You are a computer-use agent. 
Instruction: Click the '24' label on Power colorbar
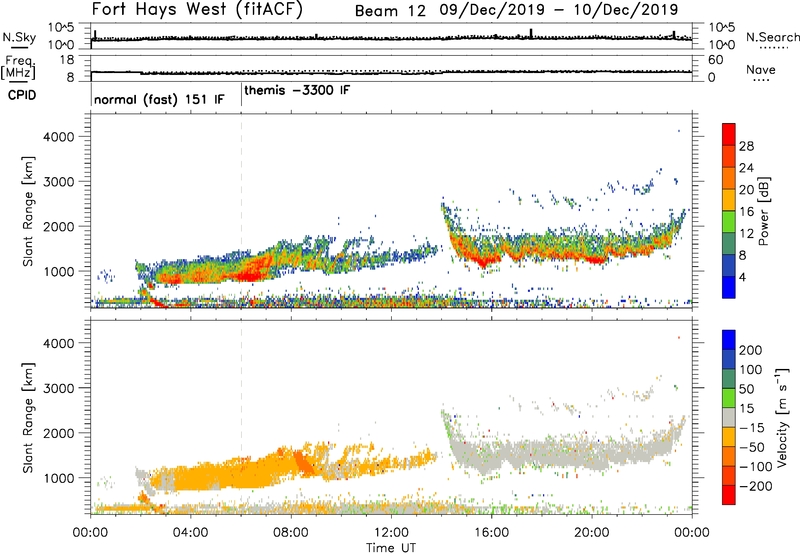[x=746, y=168]
